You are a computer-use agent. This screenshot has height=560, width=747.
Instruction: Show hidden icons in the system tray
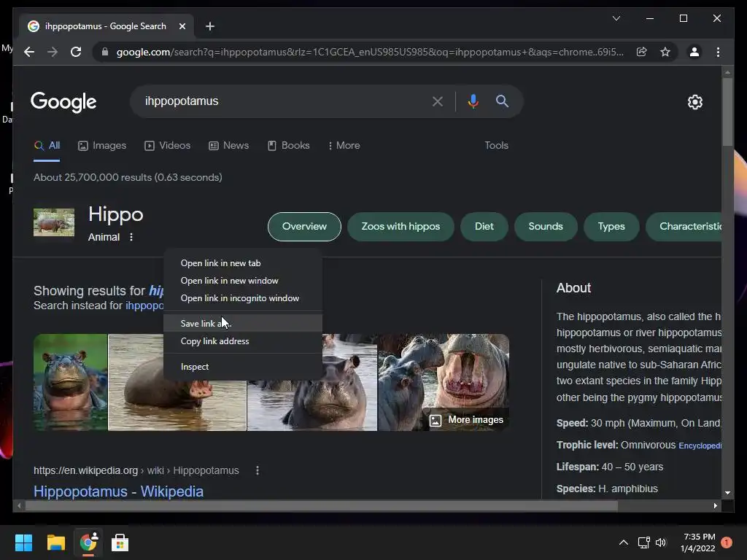point(623,542)
